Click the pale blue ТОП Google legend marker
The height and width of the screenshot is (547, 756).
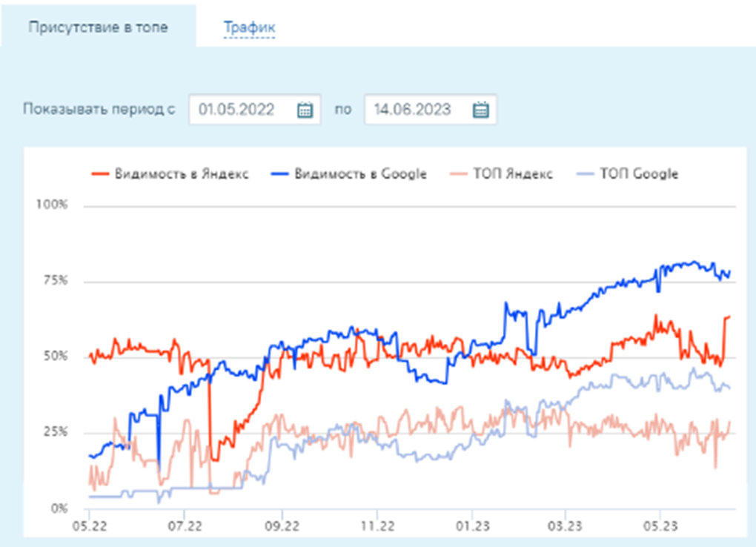click(586, 173)
